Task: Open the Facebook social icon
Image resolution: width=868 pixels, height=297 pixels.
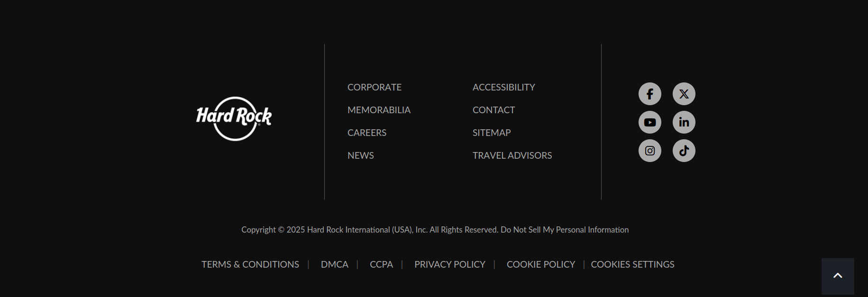Action: 649,94
